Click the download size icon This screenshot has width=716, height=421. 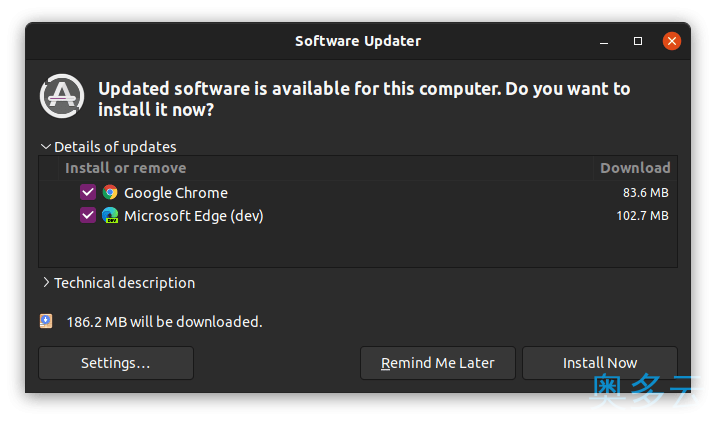[x=47, y=321]
